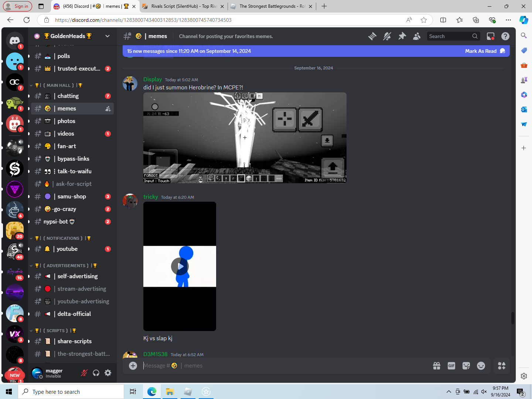Open the chatting channel
The height and width of the screenshot is (399, 532).
72,96
